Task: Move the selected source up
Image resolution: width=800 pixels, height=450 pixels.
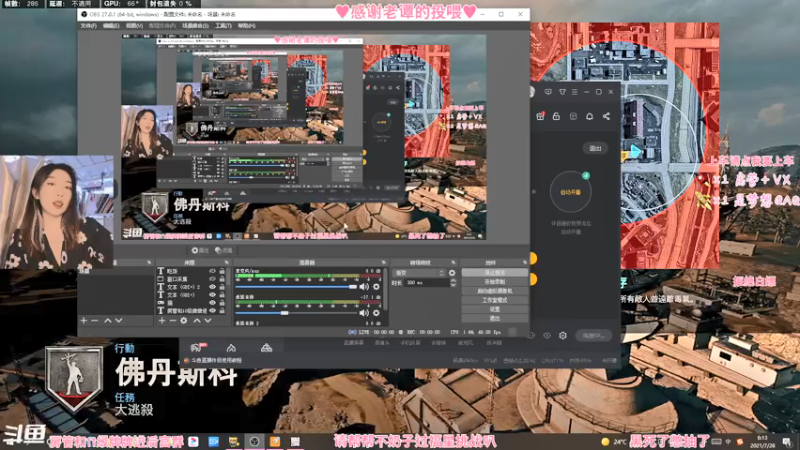Action: [197, 320]
